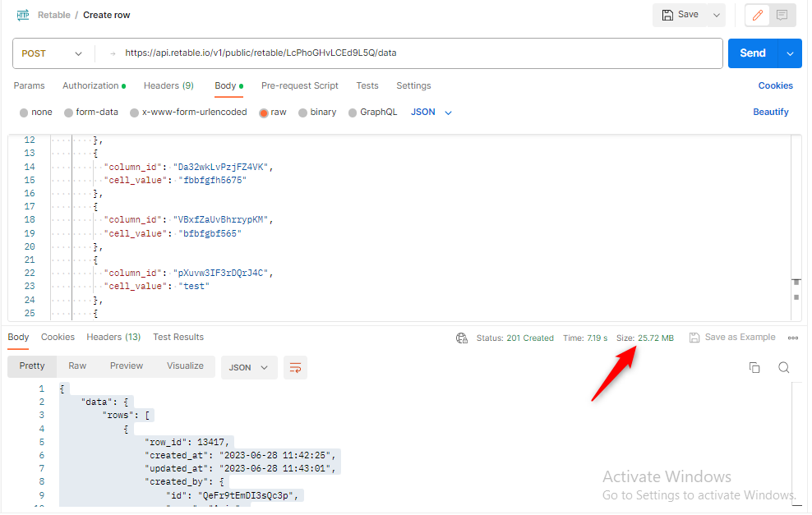
Task: Switch to edit mode with pencil icon
Action: pos(757,15)
